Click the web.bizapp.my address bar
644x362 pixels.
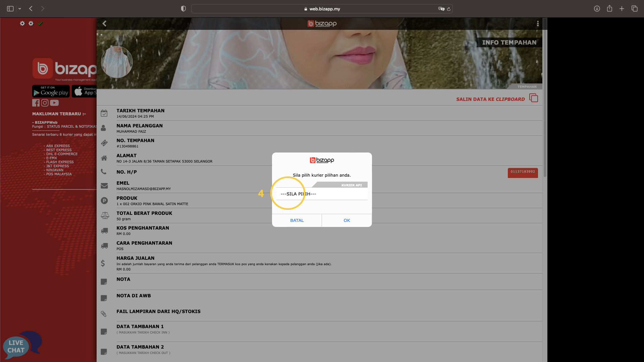point(322,9)
